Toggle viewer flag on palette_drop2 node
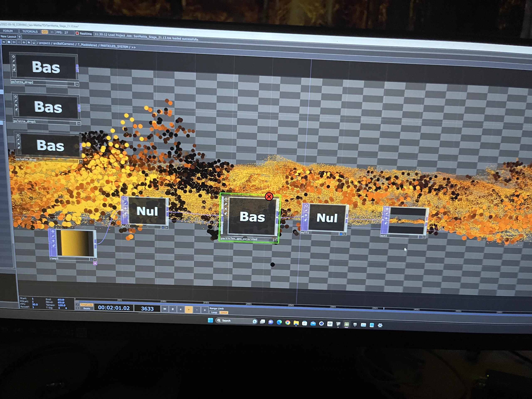 (x=14, y=57)
